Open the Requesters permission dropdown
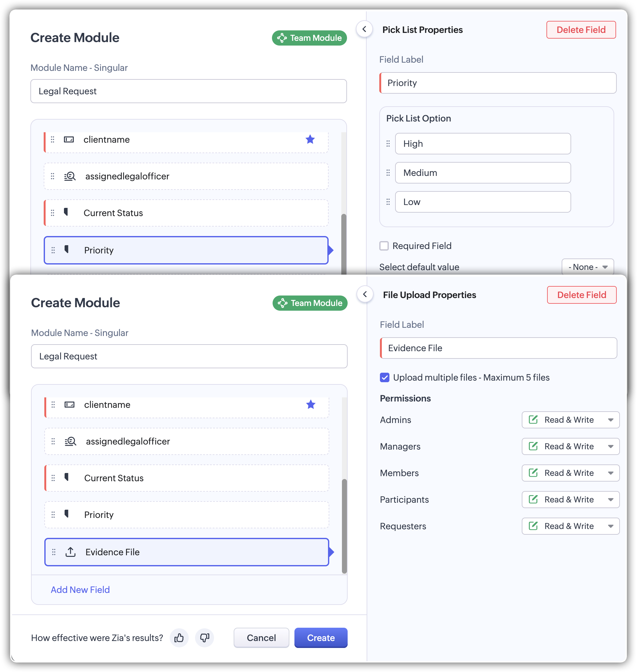Viewport: 637px width, 672px height. (571, 526)
